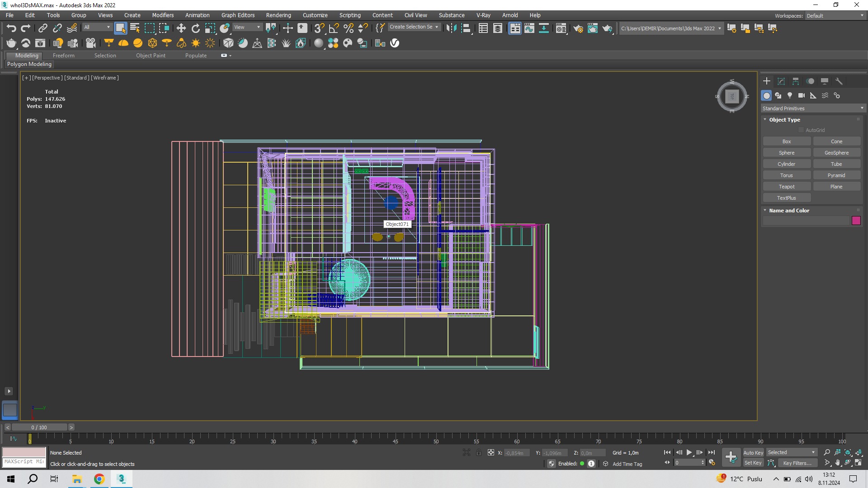Screen dimensions: 868x488
Task: Click Zoom Extents All Selected icon
Action: pos(859,452)
